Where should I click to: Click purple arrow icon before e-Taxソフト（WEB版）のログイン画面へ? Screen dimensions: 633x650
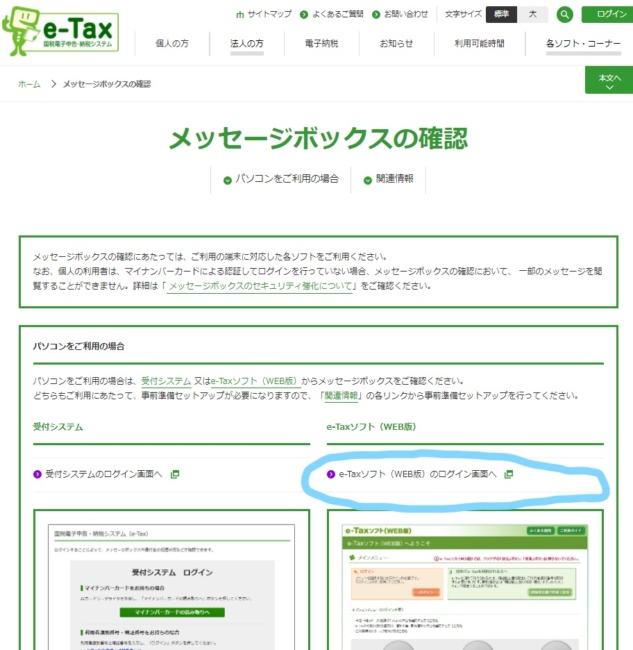[331, 474]
